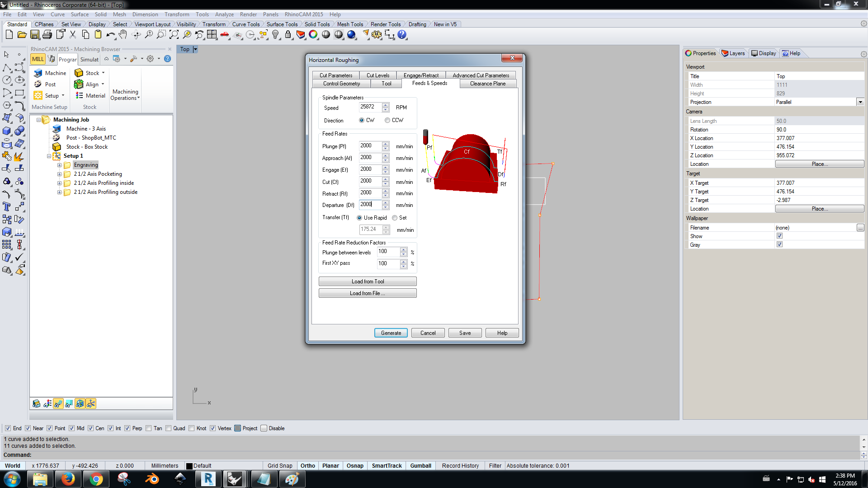This screenshot has width=868, height=488.
Task: Click the Post icon in Machine Setup
Action: click(x=38, y=84)
